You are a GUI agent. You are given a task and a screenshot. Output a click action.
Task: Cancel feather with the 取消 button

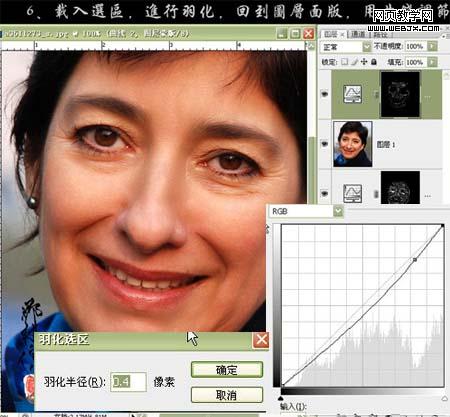(227, 395)
